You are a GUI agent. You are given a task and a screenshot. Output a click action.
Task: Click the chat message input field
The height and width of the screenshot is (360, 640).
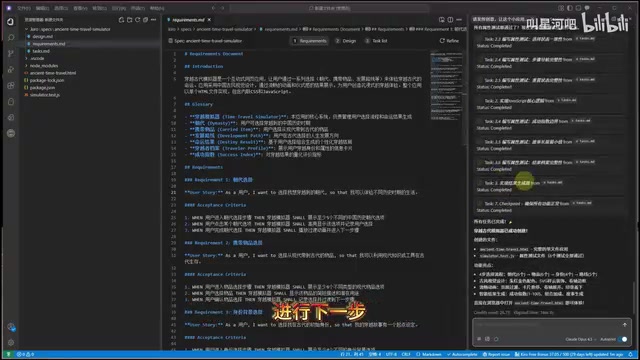pyautogui.click(x=547, y=325)
